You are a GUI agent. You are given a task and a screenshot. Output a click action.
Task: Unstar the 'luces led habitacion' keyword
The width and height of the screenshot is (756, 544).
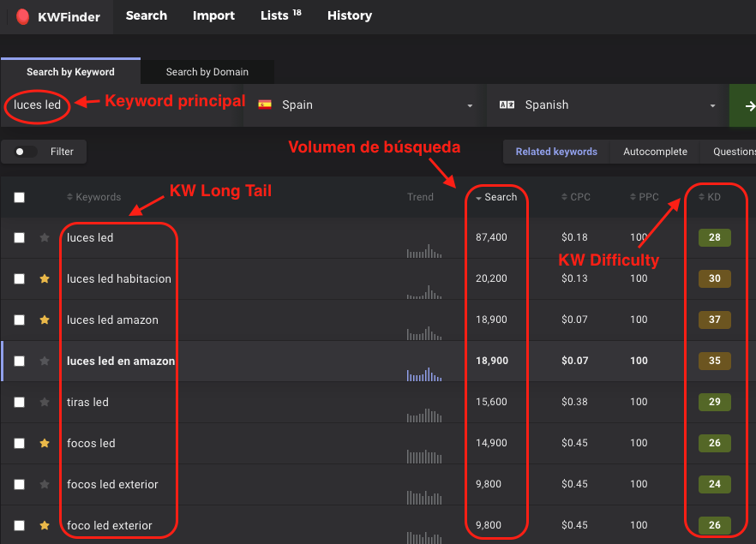tap(45, 279)
